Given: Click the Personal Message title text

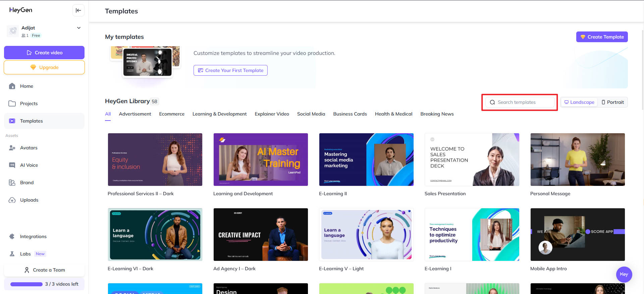Looking at the screenshot, I should [550, 194].
